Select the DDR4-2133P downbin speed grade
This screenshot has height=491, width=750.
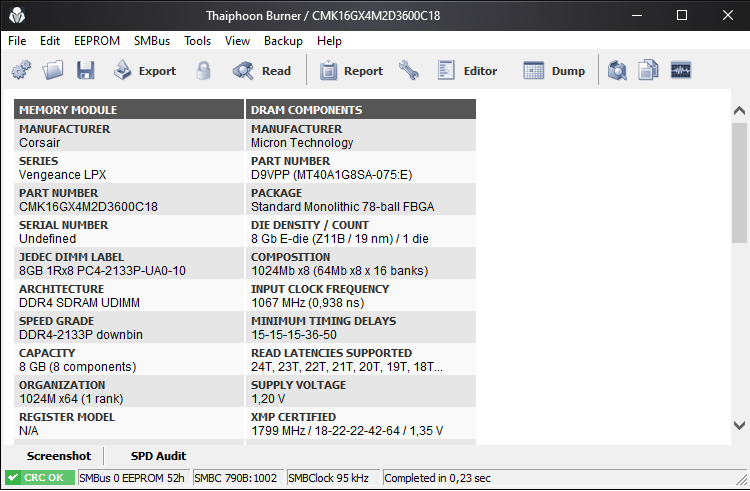pos(81,335)
